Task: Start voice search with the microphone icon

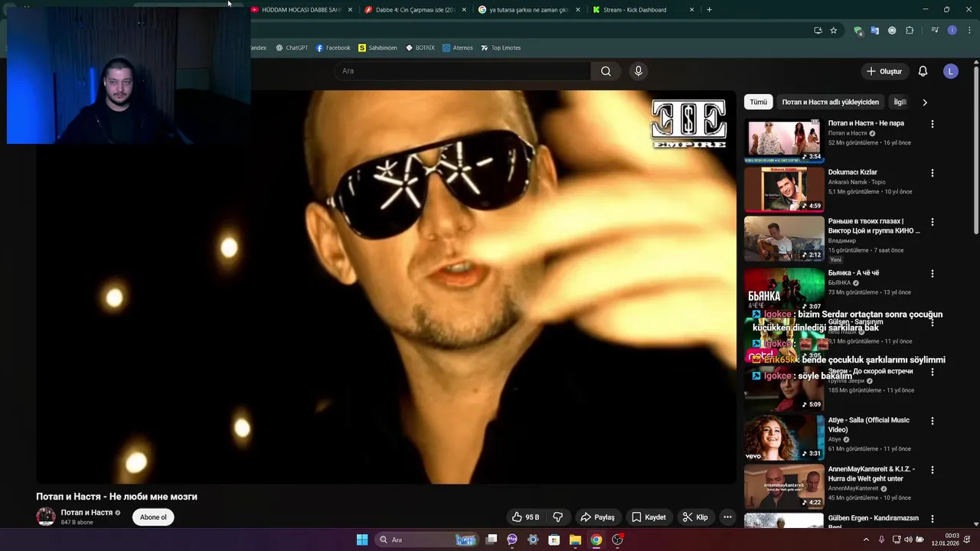Action: point(639,71)
